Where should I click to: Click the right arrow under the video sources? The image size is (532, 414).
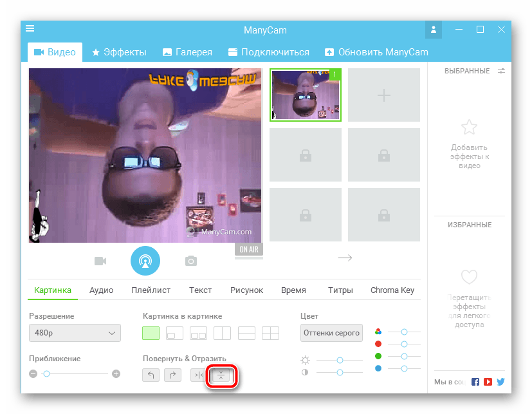coord(345,258)
